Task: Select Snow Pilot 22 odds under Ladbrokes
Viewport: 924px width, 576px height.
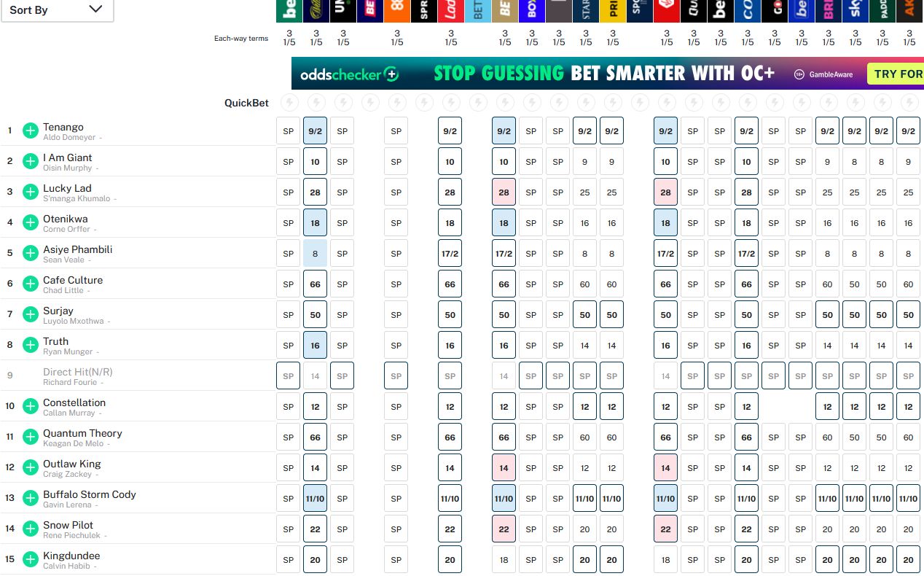Action: pos(450,529)
